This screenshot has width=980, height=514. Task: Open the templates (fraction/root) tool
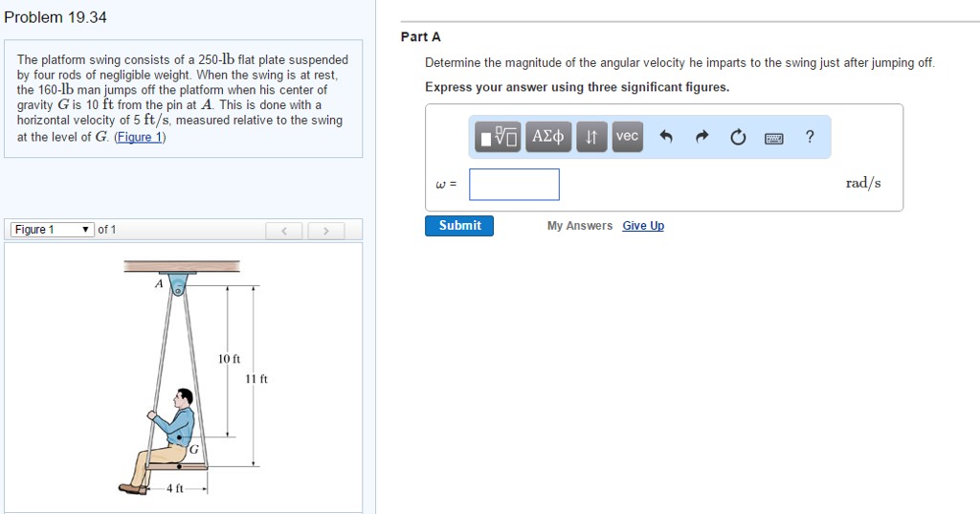498,136
